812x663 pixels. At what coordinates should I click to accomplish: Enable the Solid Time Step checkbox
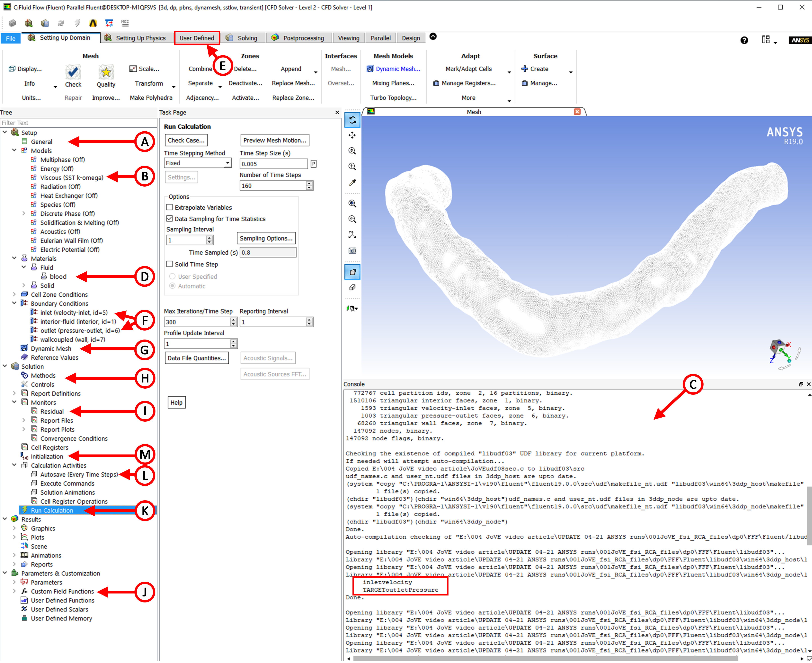pyautogui.click(x=170, y=264)
